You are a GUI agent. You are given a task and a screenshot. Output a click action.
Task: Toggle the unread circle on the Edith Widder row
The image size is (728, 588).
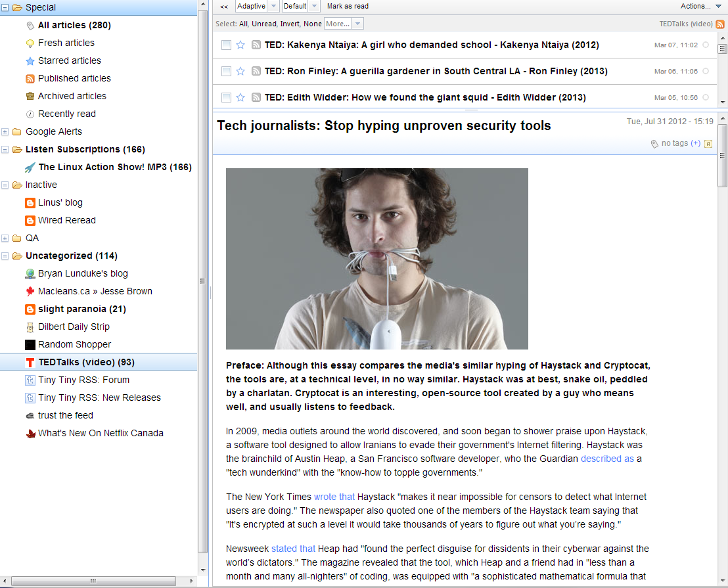[x=706, y=97]
